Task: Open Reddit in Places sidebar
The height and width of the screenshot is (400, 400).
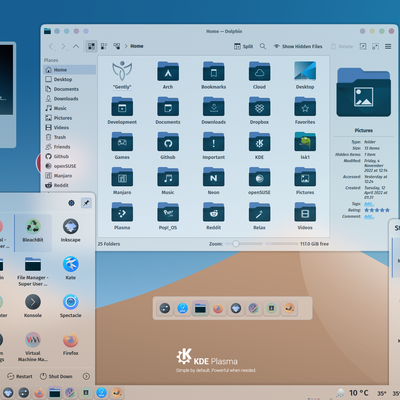Action: point(70,185)
